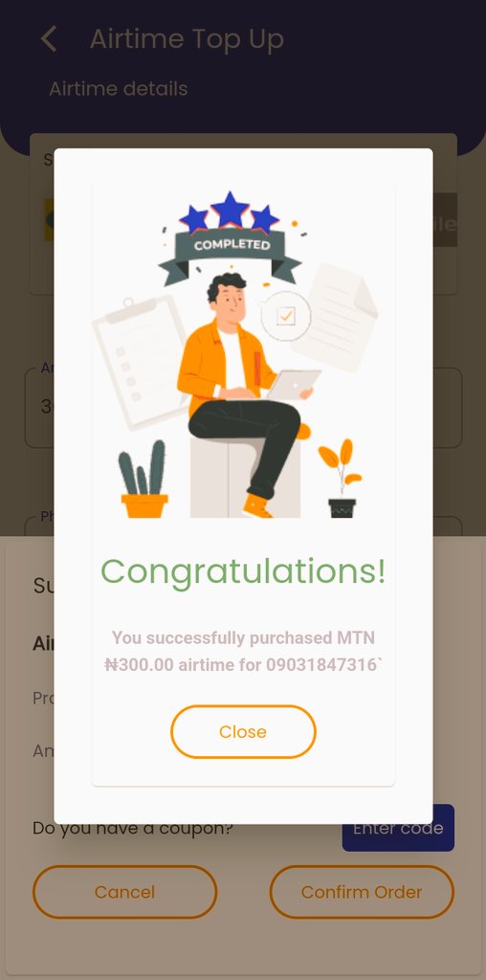Screen dimensions: 486x980
Task: Click the Congratulations! heading
Action: point(243,572)
